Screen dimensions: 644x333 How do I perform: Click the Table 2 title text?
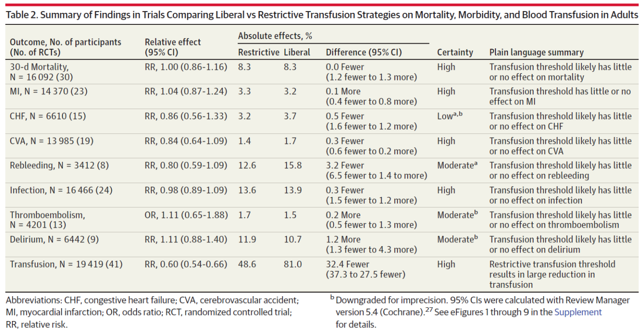pyautogui.click(x=322, y=15)
